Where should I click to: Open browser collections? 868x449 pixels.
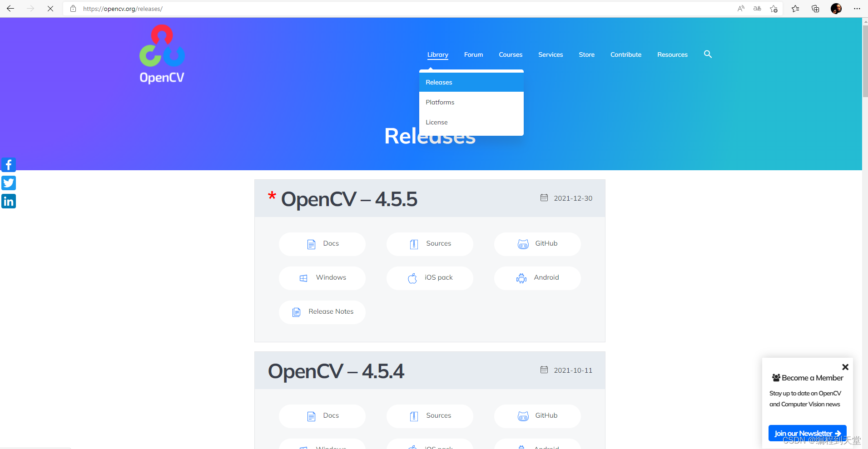click(815, 9)
